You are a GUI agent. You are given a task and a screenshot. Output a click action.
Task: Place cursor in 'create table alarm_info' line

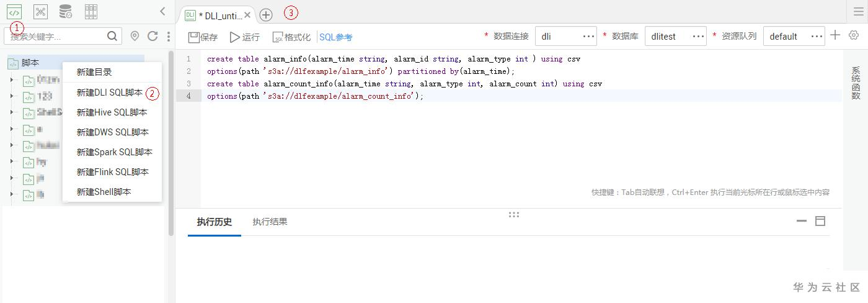394,59
